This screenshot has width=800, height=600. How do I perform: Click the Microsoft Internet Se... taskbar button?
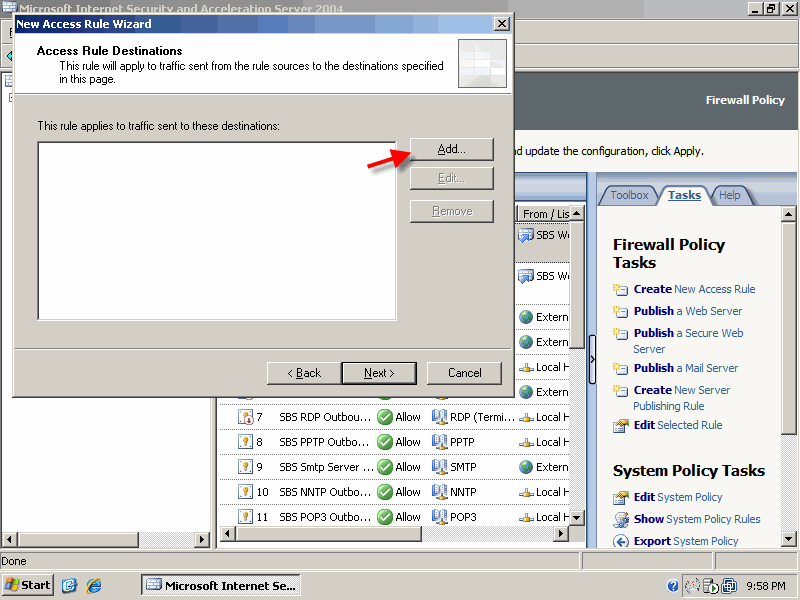tap(221, 585)
